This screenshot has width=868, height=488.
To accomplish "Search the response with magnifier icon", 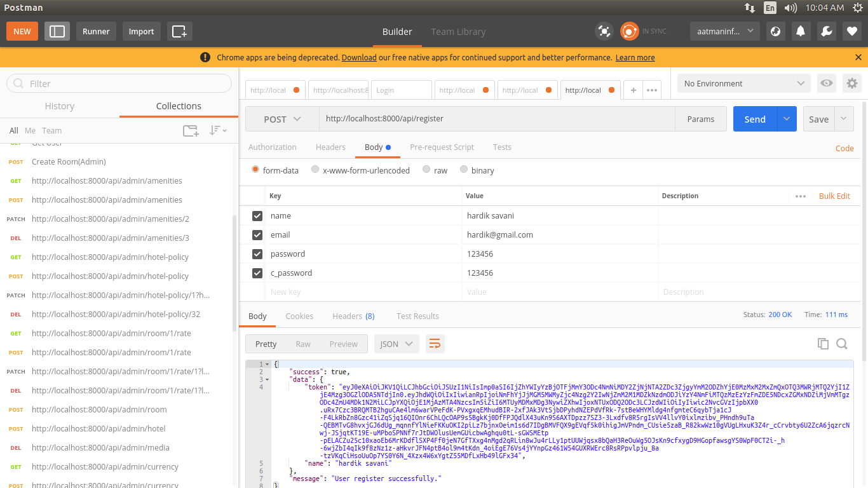I will coord(842,344).
